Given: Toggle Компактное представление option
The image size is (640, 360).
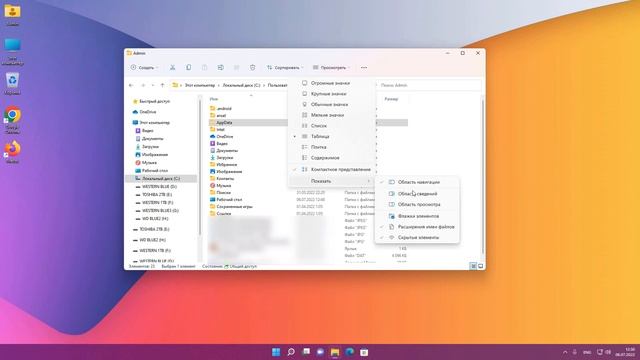Looking at the screenshot, I should tap(331, 169).
